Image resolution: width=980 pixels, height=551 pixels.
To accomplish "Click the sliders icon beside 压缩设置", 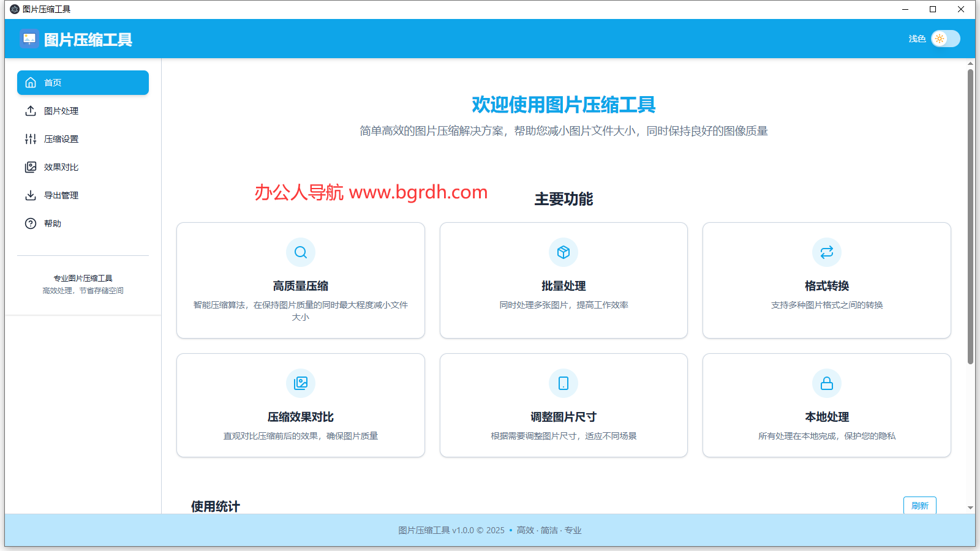I will click(31, 139).
